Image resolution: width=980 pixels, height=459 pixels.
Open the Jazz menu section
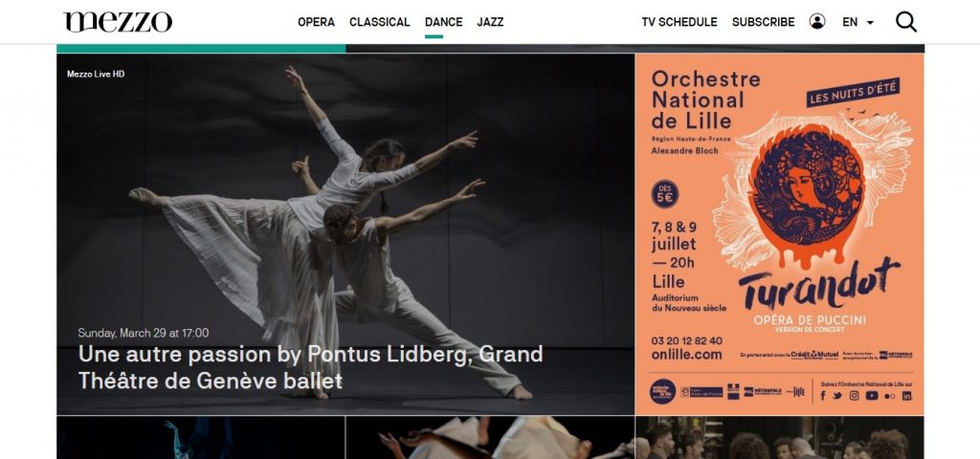pyautogui.click(x=490, y=22)
